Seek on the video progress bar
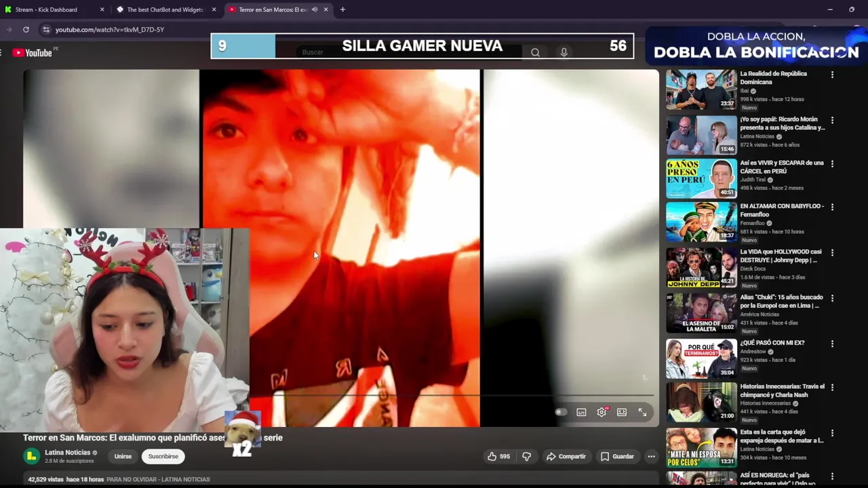868x488 pixels. pos(451,394)
